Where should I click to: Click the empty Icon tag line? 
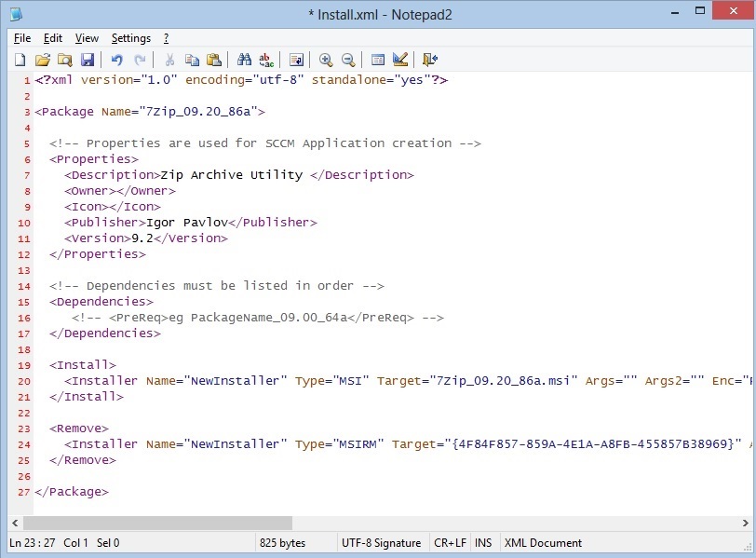113,207
